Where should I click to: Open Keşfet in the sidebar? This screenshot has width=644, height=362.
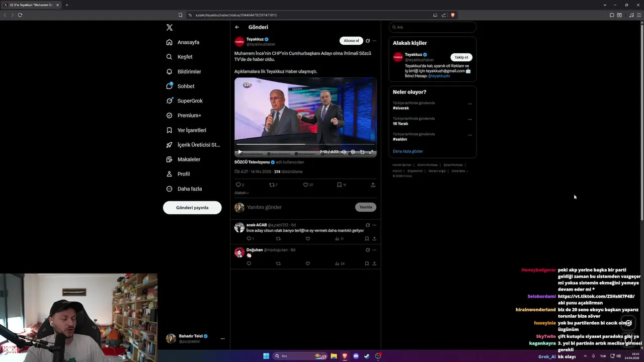click(x=179, y=57)
